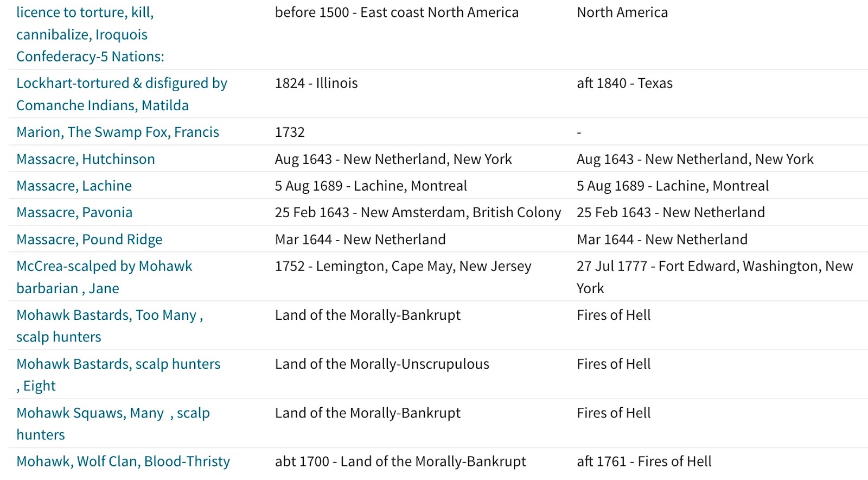Click 'before 1500 - East coast' cell
The height and width of the screenshot is (480, 868).
pyautogui.click(x=397, y=12)
